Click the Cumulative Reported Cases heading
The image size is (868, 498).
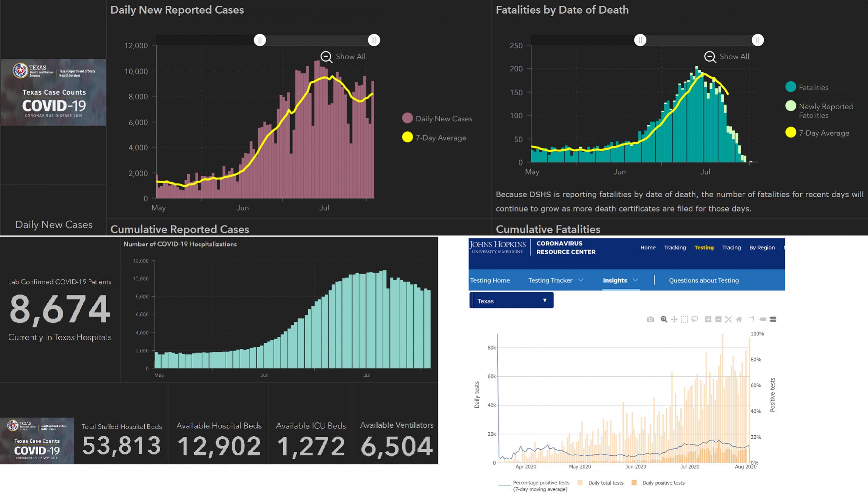(x=179, y=229)
